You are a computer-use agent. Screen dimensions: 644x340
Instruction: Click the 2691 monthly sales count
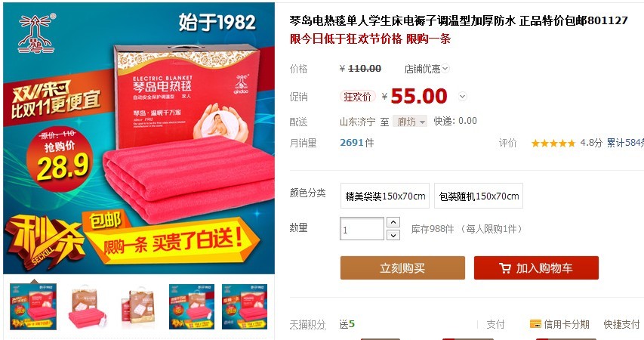point(352,143)
